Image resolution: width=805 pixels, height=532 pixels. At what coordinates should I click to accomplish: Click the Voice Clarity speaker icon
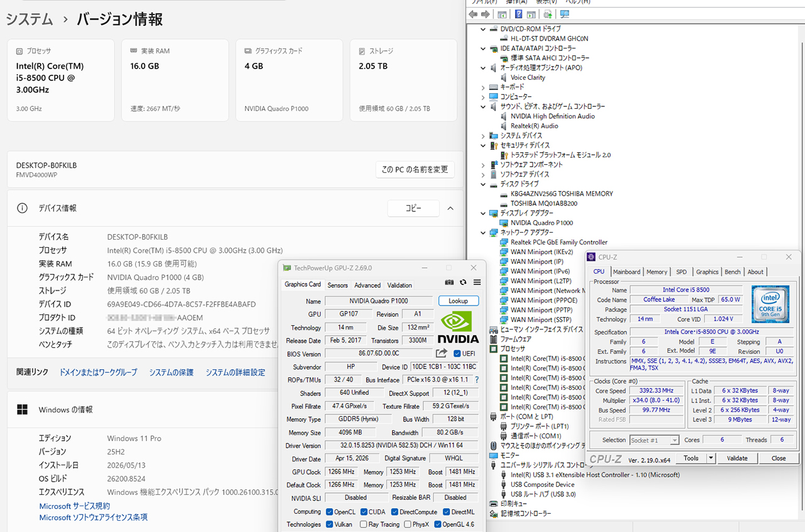504,78
